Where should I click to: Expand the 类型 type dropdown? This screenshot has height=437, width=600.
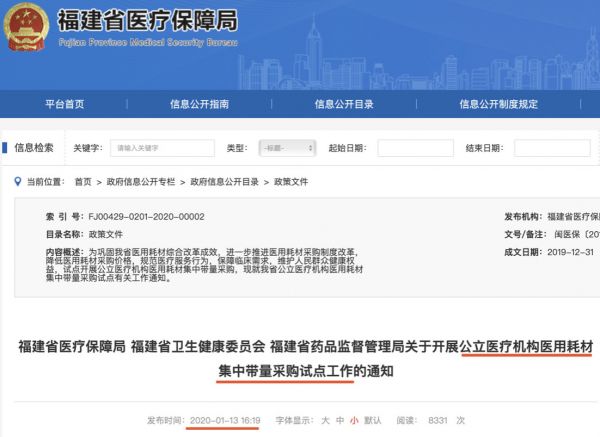(x=284, y=148)
